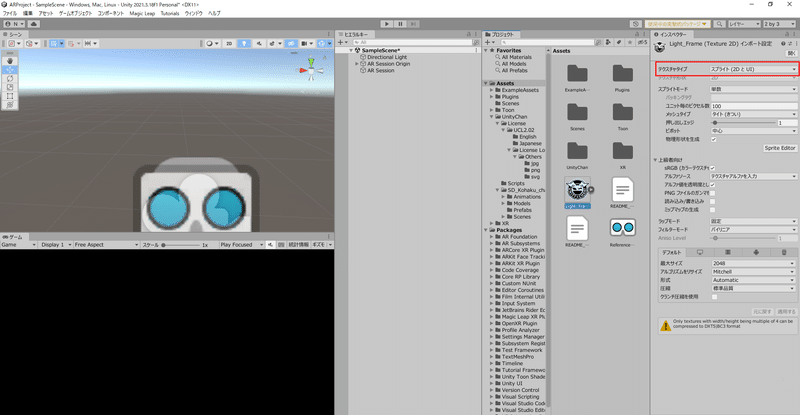
Task: Open the ファイル (File) menu
Action: (x=10, y=13)
